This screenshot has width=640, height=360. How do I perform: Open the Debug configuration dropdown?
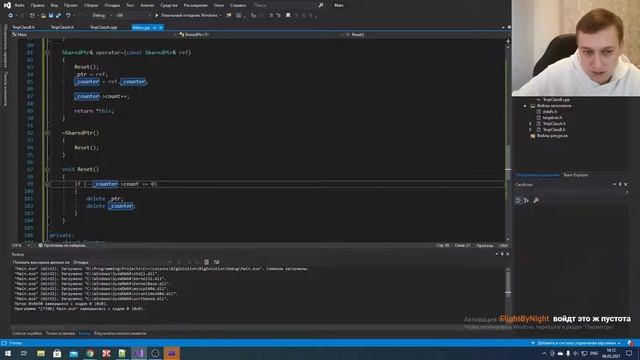click(102, 16)
